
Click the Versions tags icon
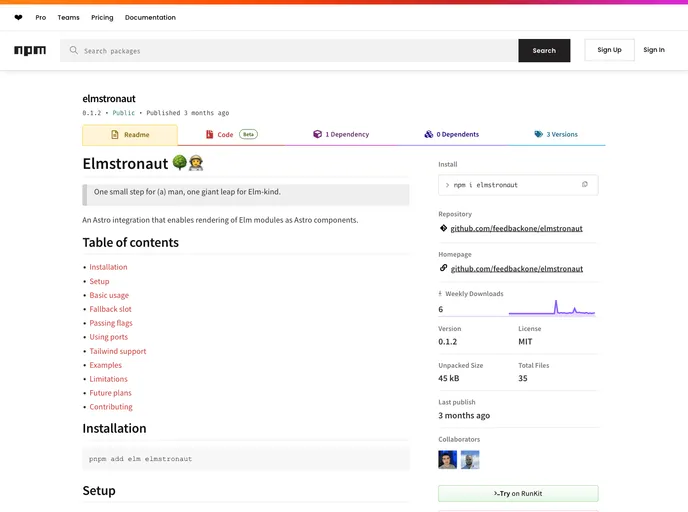tap(538, 134)
